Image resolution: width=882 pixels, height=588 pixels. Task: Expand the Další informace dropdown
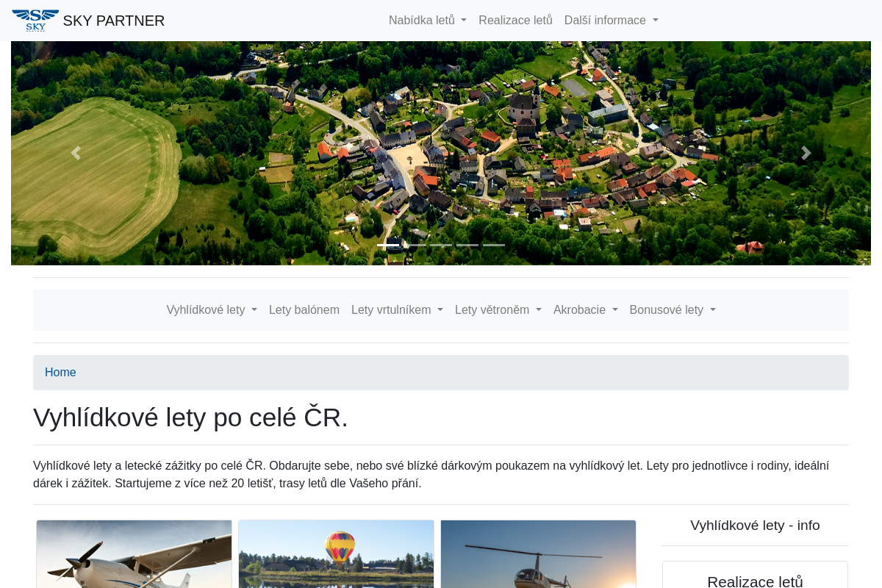coord(611,20)
